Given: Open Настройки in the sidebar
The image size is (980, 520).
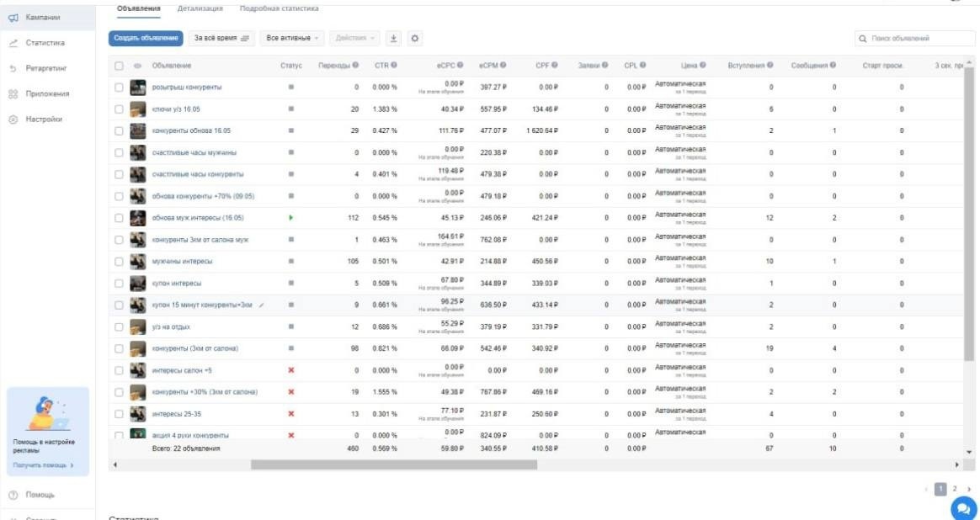Looking at the screenshot, I should point(44,119).
